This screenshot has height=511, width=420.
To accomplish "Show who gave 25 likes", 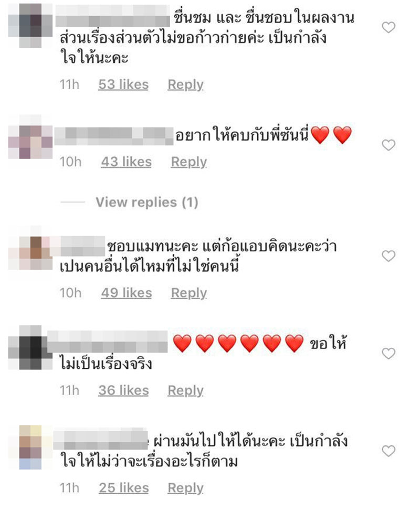I will (124, 488).
